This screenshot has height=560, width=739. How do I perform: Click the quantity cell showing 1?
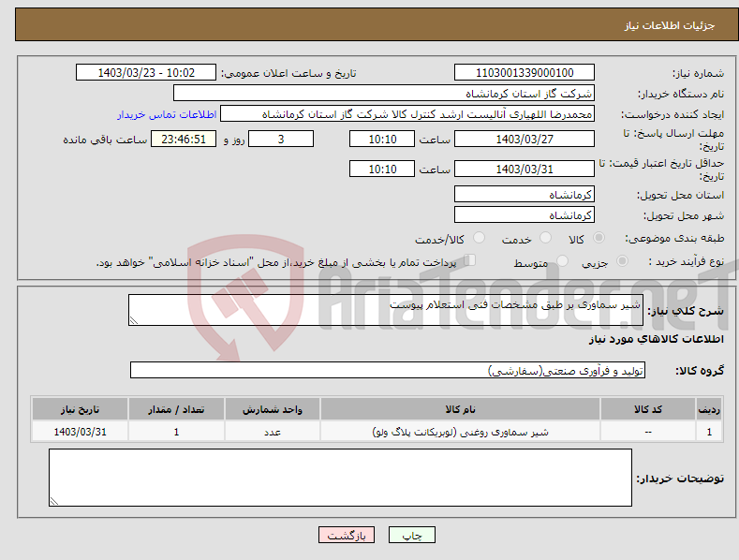[176, 432]
